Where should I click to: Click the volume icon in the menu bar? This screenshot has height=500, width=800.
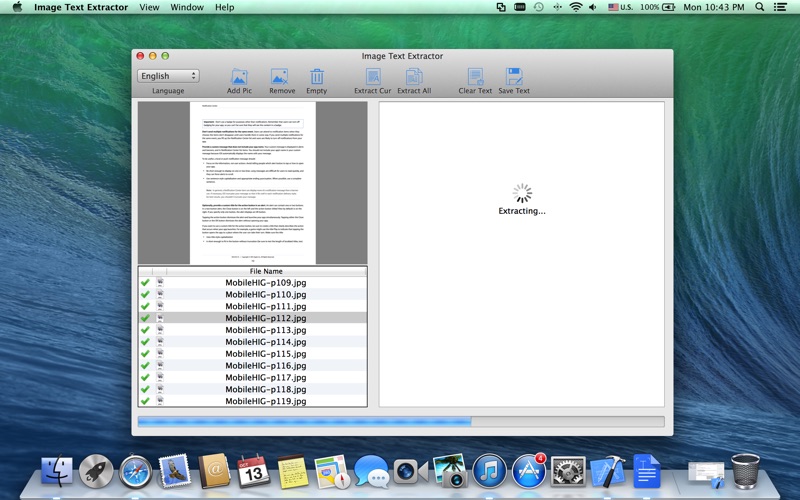593,7
